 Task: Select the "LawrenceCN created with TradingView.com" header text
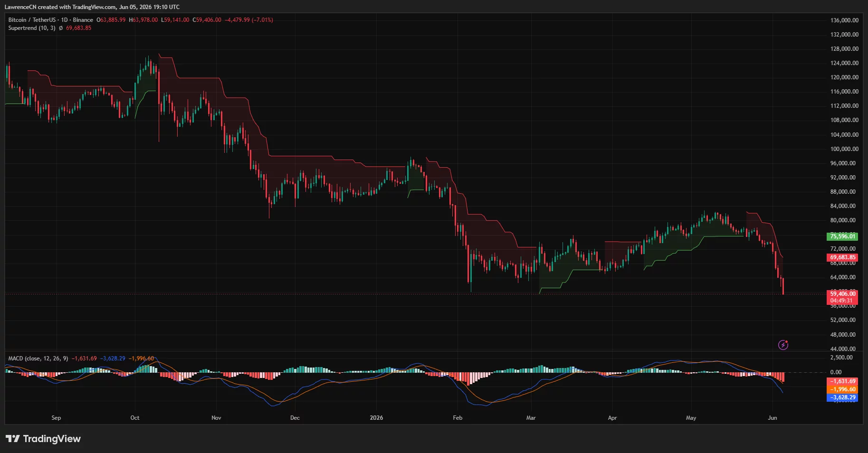pyautogui.click(x=60, y=7)
